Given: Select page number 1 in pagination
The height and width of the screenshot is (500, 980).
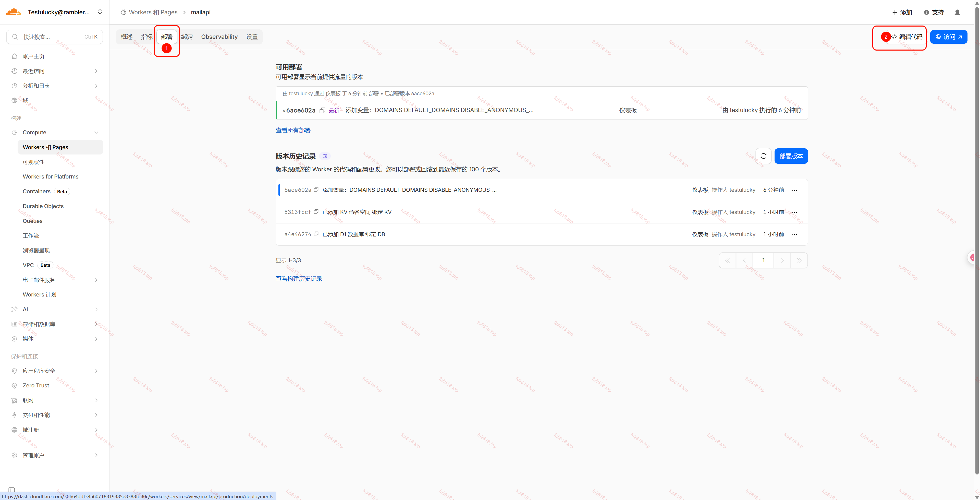Looking at the screenshot, I should pos(763,260).
